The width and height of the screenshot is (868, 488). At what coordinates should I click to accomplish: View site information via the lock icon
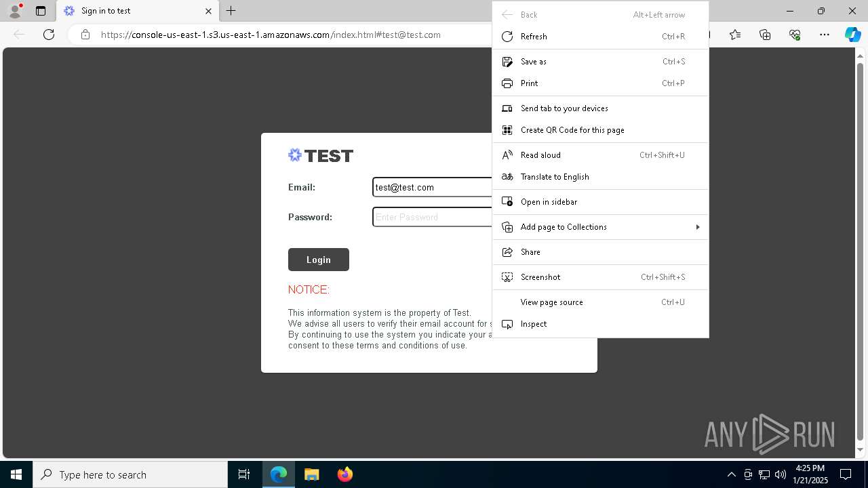click(x=85, y=35)
